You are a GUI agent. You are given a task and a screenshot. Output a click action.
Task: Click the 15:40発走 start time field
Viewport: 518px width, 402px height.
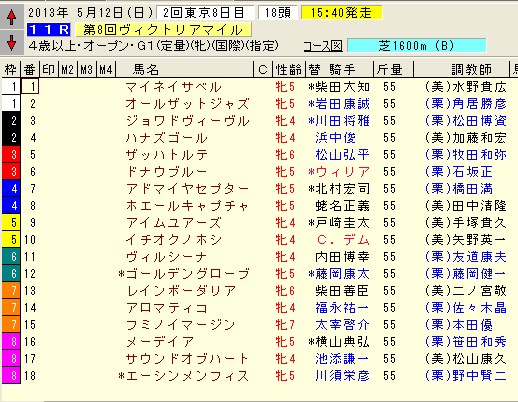pyautogui.click(x=341, y=13)
